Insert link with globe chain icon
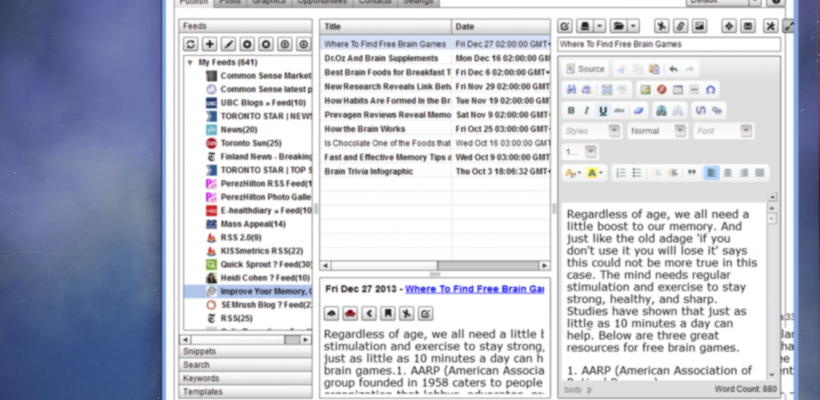 tap(662, 110)
